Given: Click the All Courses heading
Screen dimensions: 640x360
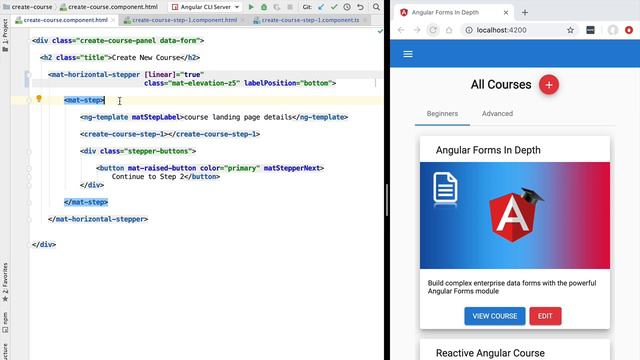Looking at the screenshot, I should [501, 84].
